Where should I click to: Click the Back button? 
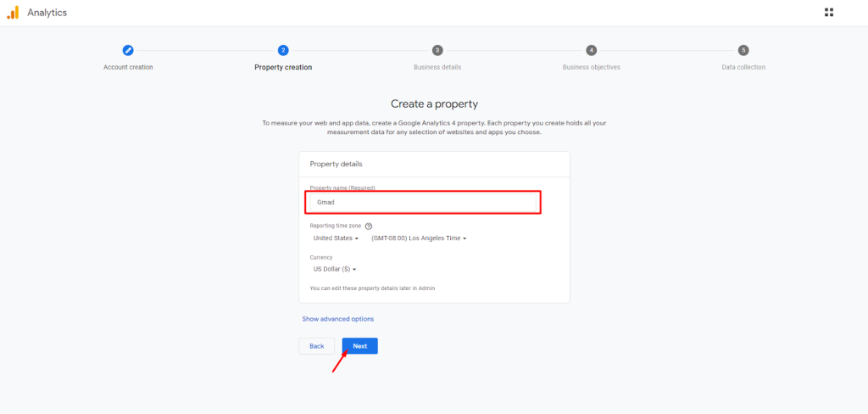[317, 346]
